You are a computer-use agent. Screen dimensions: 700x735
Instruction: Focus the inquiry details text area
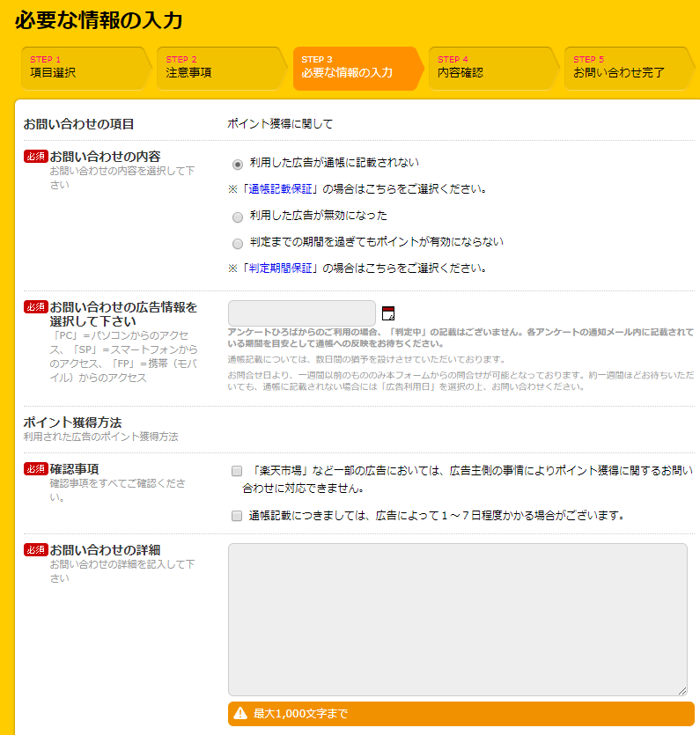457,620
